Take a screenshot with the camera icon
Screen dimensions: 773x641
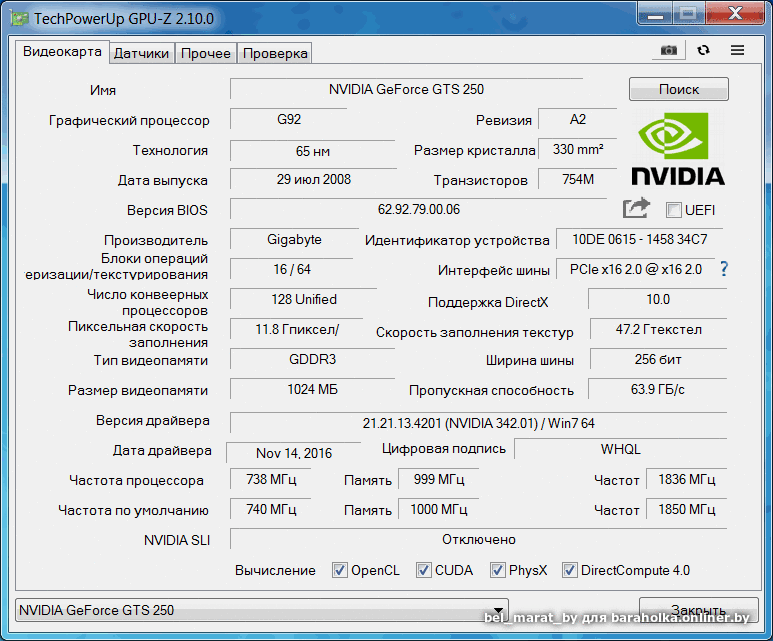668,50
